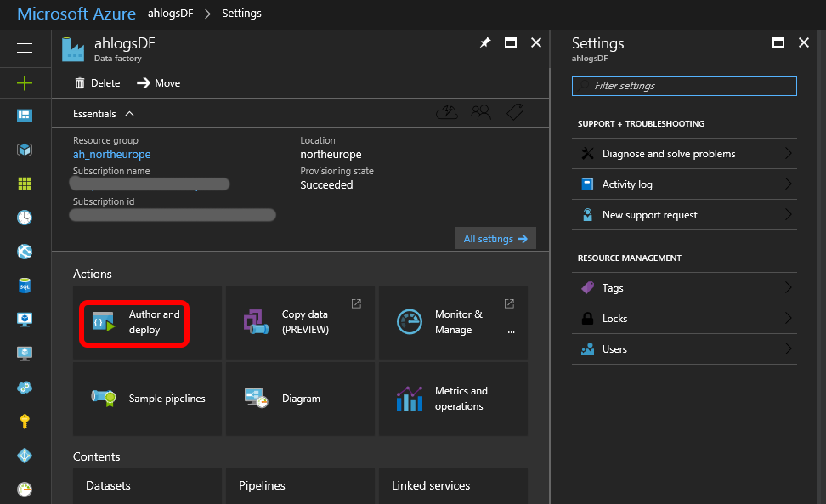Open the Locks setting
Image resolution: width=826 pixels, height=504 pixels.
click(684, 319)
